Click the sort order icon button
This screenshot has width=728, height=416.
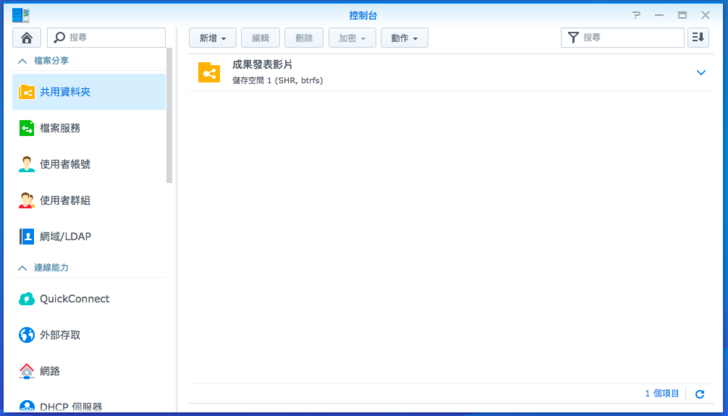(699, 38)
